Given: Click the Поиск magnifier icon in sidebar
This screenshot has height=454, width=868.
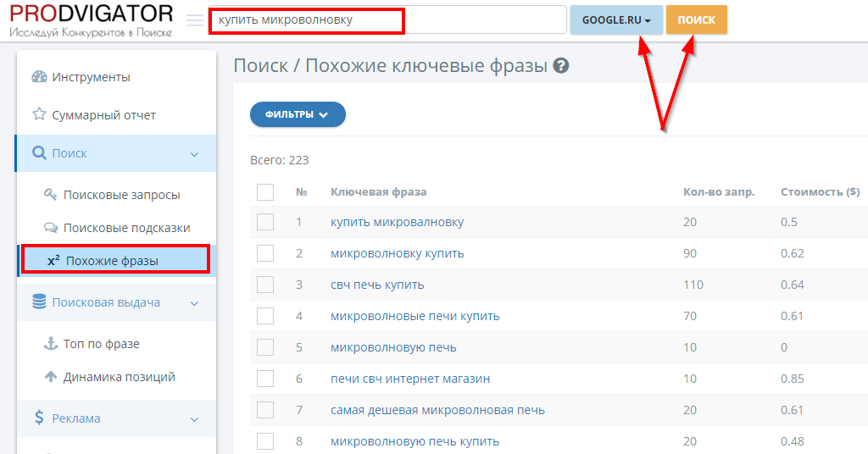Looking at the screenshot, I should (39, 152).
